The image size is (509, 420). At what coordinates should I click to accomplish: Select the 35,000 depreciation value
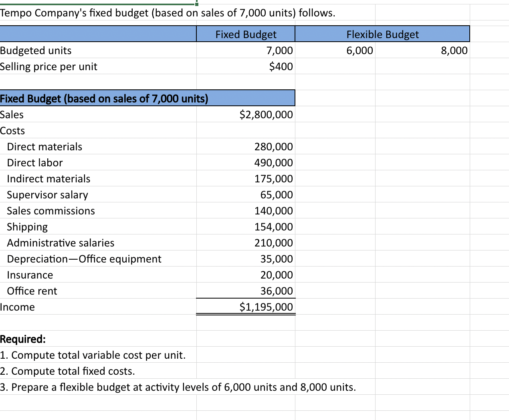coord(246,259)
